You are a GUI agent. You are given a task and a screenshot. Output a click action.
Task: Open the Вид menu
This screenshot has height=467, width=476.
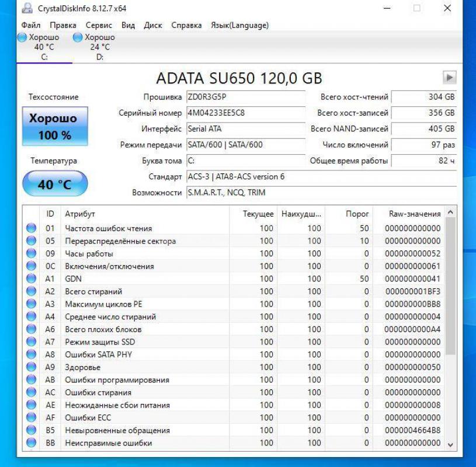127,25
